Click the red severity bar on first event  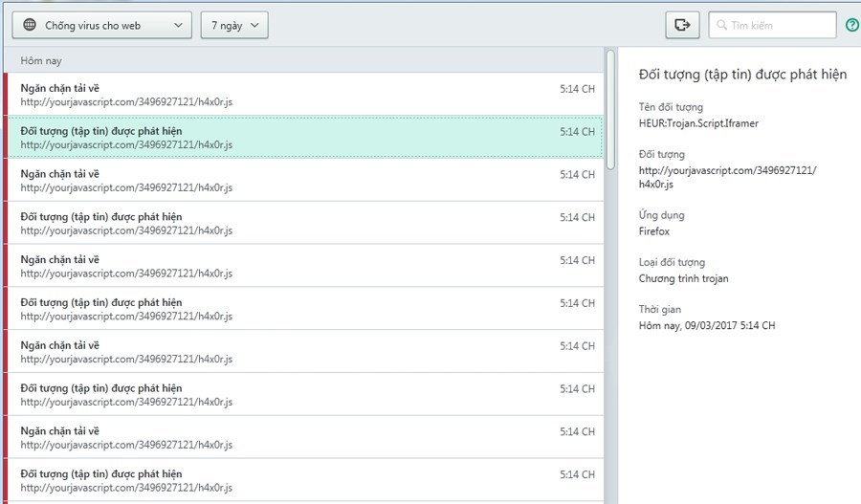pyautogui.click(x=6, y=94)
